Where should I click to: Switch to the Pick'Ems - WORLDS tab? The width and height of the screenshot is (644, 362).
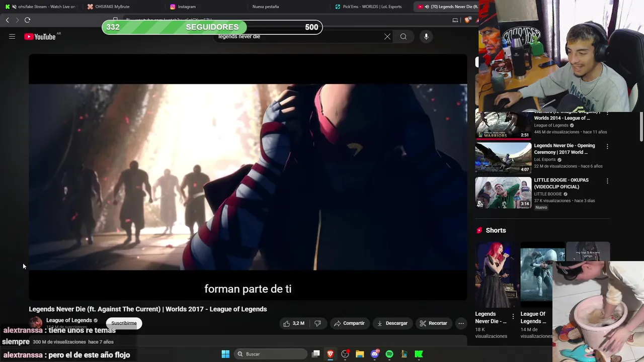(369, 7)
